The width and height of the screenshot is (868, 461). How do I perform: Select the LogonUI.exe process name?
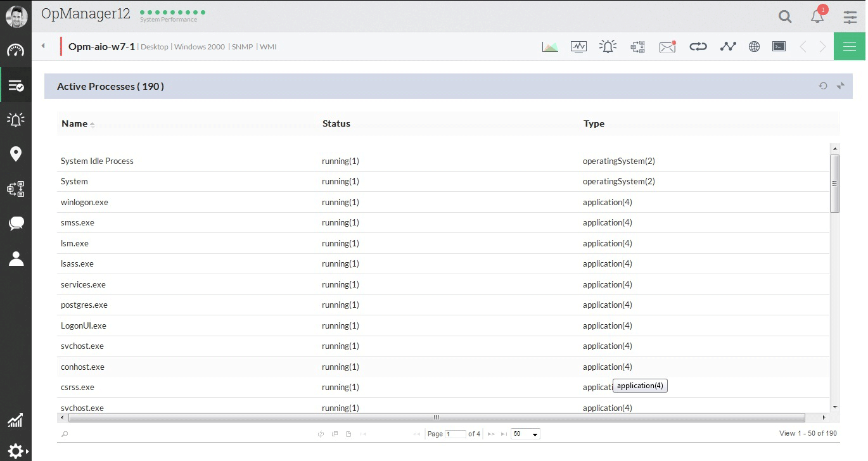click(x=84, y=325)
